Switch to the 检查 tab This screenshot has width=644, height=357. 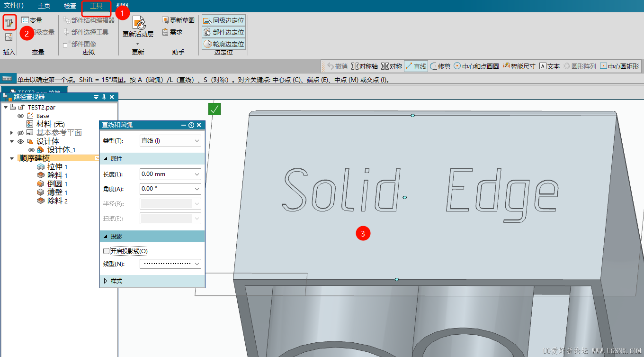(70, 6)
